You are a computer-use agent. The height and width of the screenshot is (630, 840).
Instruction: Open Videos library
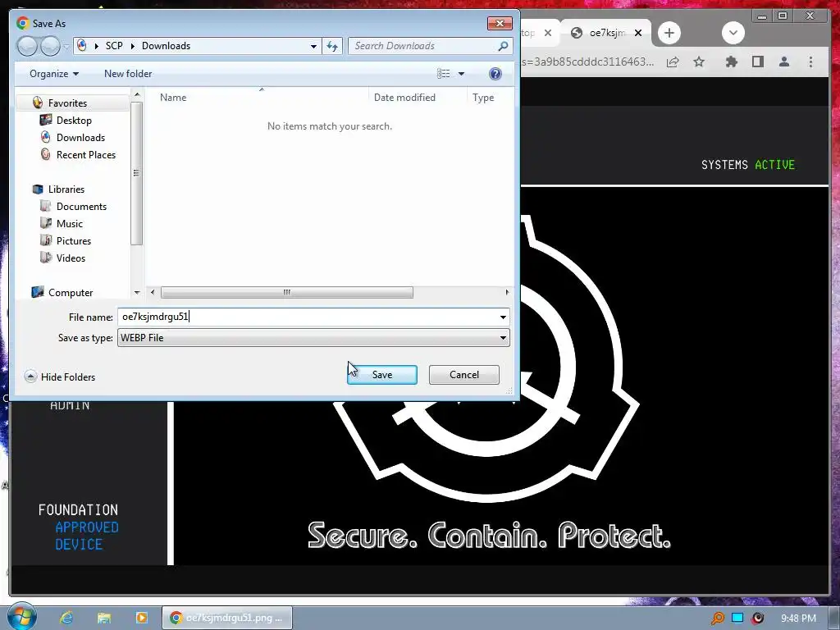click(71, 258)
